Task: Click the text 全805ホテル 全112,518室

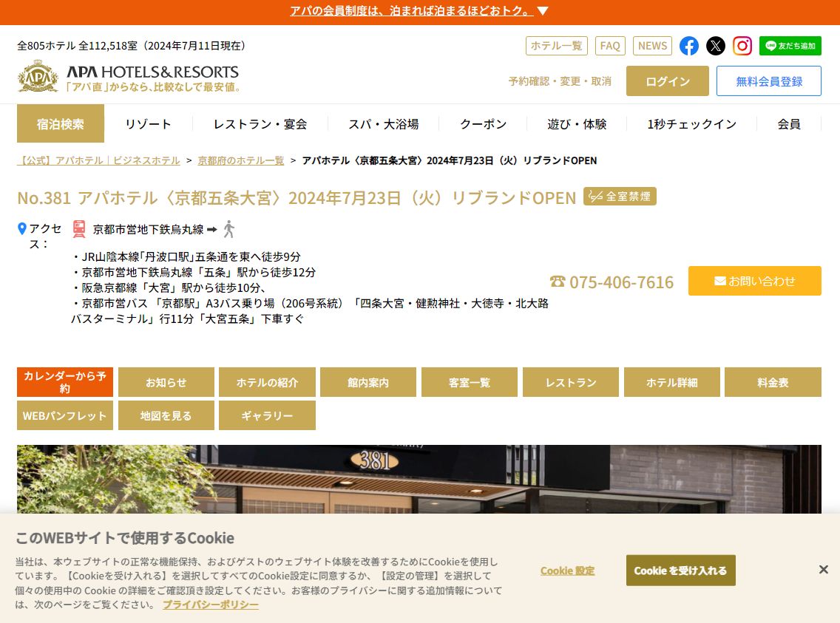Action: click(77, 46)
